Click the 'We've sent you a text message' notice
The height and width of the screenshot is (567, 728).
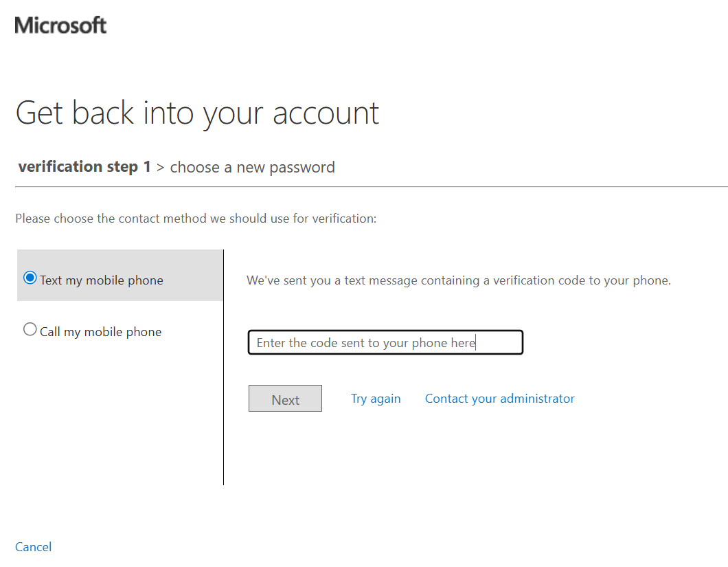click(459, 280)
